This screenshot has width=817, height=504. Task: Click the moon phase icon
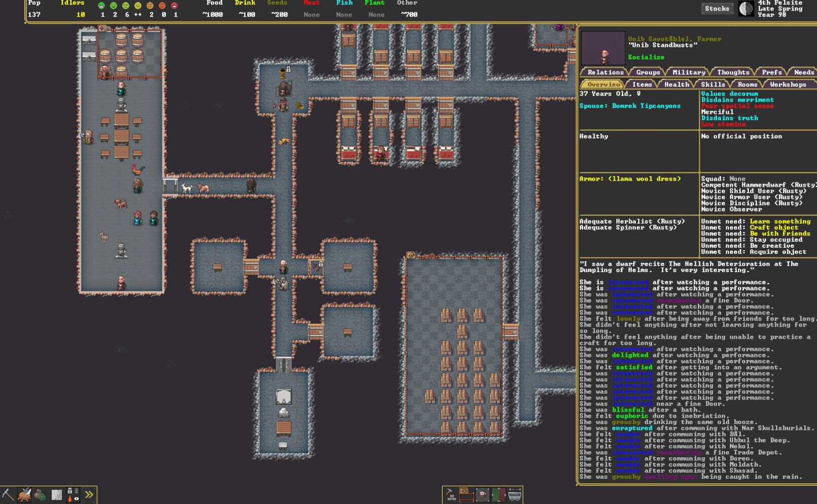(746, 9)
